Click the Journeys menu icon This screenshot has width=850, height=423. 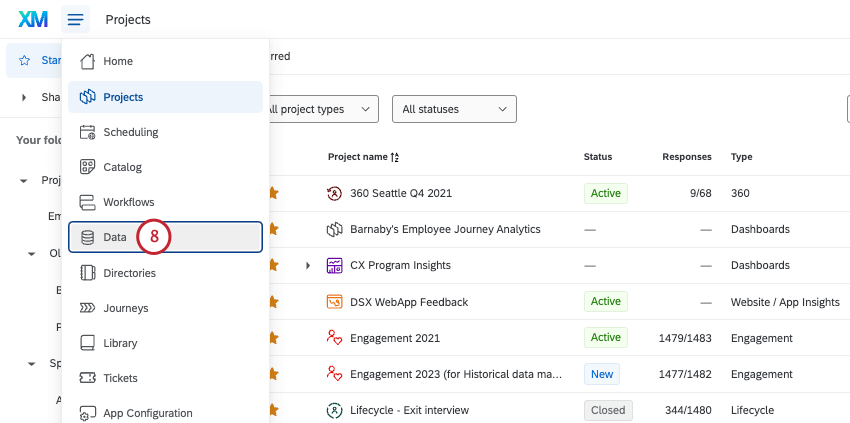tap(87, 308)
